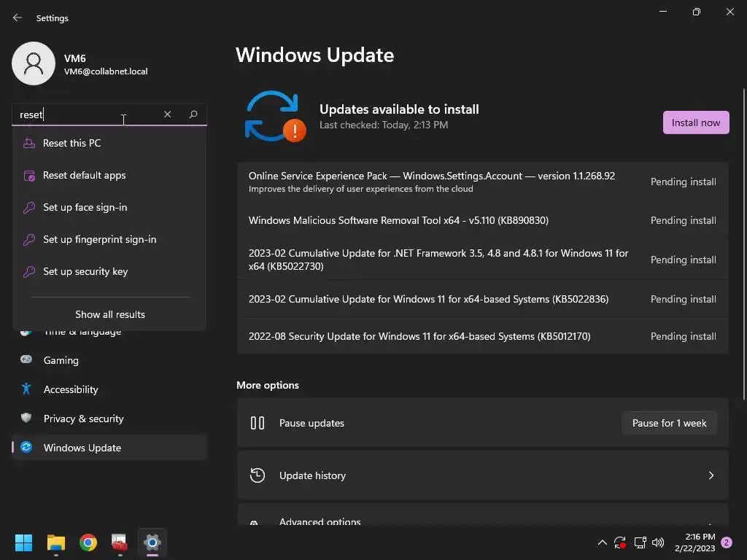Viewport: 747px width, 560px height.
Task: Click the Reset this PC icon
Action: pos(29,143)
